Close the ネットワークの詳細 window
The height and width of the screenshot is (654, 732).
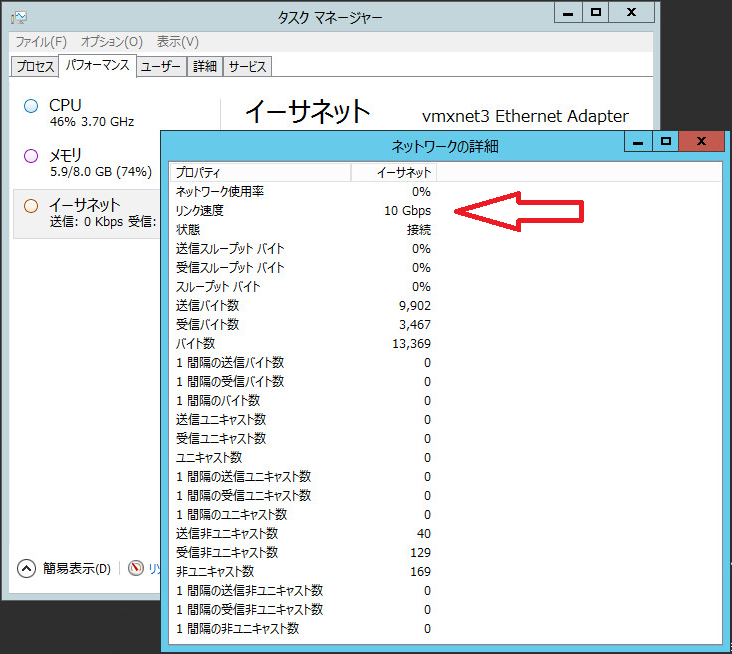pos(702,142)
